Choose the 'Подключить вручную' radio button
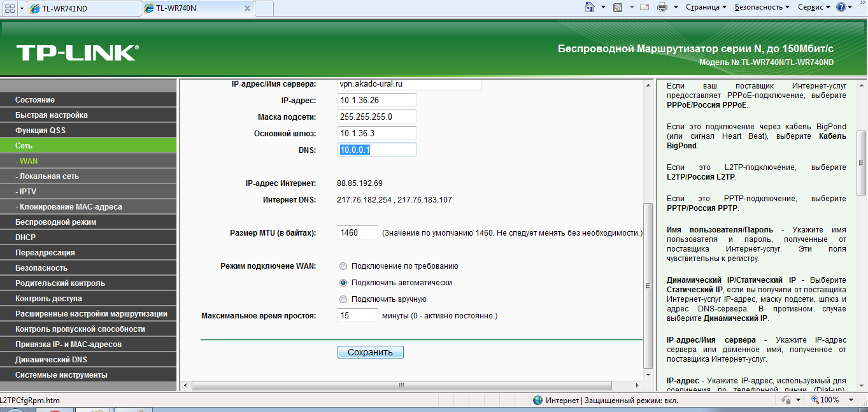Screen dimensions: 868x412 343,299
